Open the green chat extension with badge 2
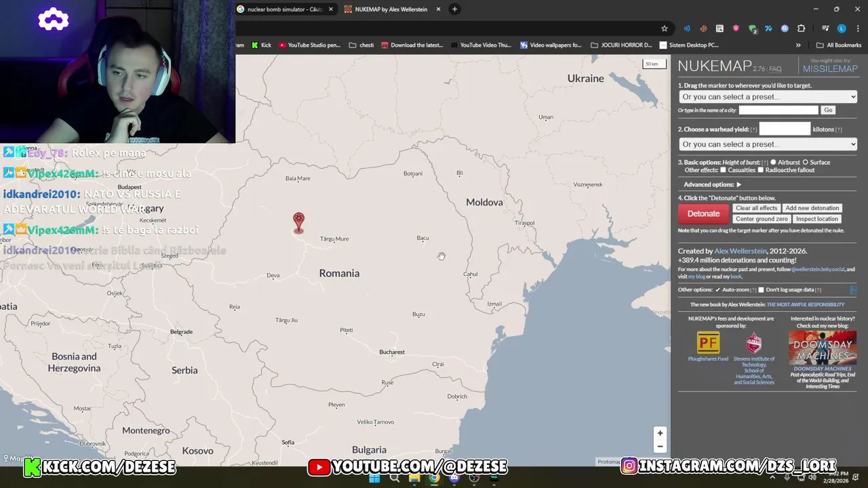This screenshot has height=488, width=868. click(x=753, y=28)
